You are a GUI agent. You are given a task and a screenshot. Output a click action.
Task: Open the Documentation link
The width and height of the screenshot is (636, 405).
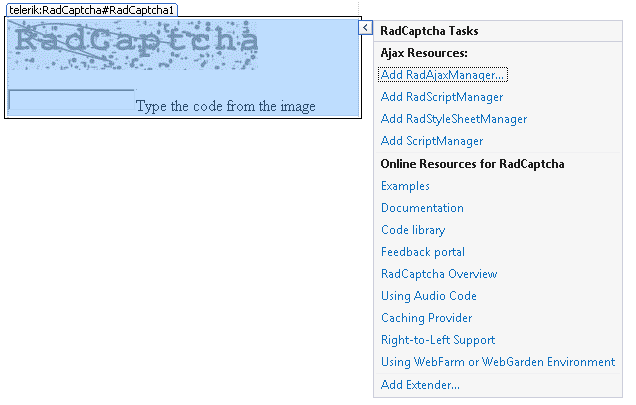[422, 208]
